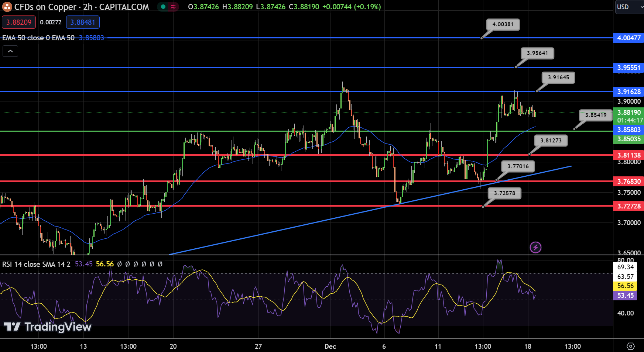Click the 3.91645 price callout label
644x352 pixels.
click(558, 77)
